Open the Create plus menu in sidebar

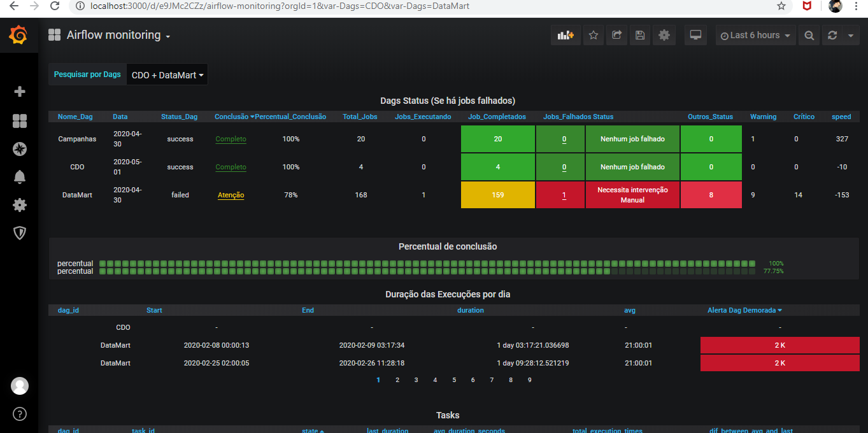click(x=20, y=92)
